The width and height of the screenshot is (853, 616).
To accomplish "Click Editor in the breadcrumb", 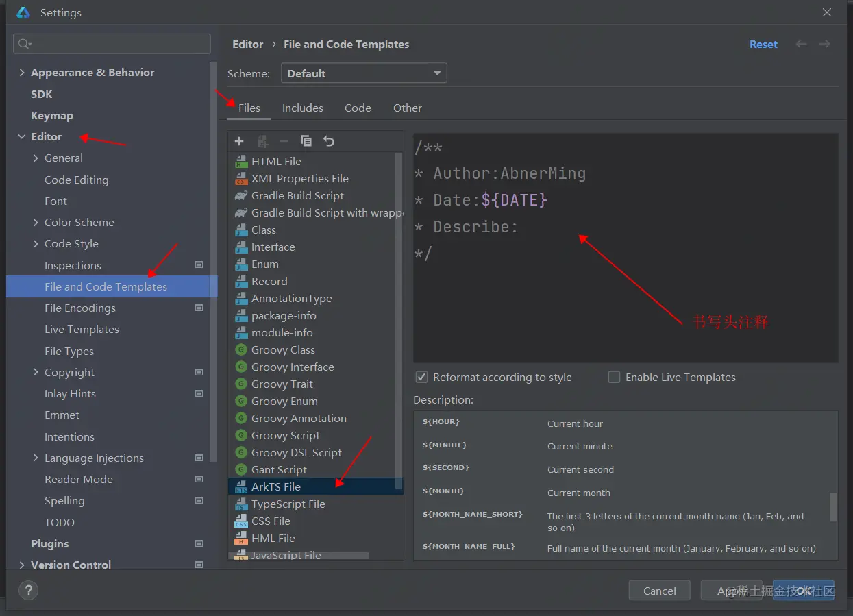I will click(248, 45).
